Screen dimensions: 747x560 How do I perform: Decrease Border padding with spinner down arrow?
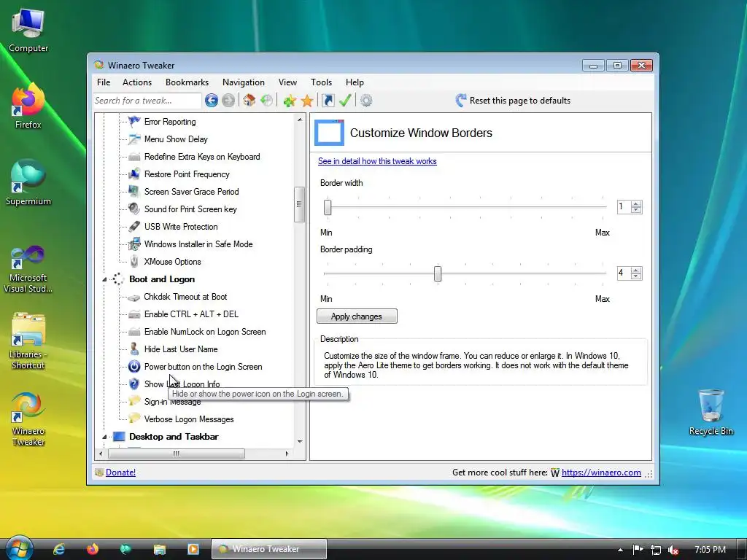point(636,276)
